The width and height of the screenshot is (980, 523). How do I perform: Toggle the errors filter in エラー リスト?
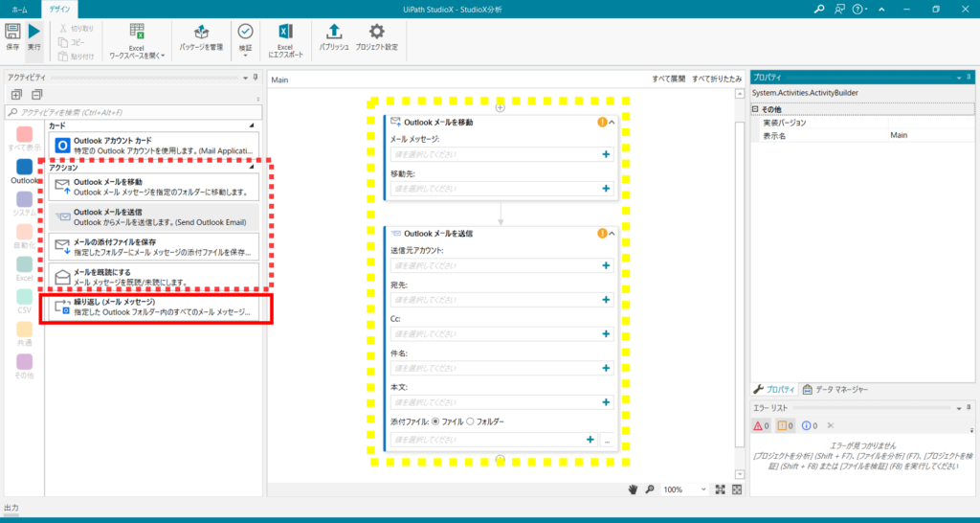pyautogui.click(x=761, y=425)
